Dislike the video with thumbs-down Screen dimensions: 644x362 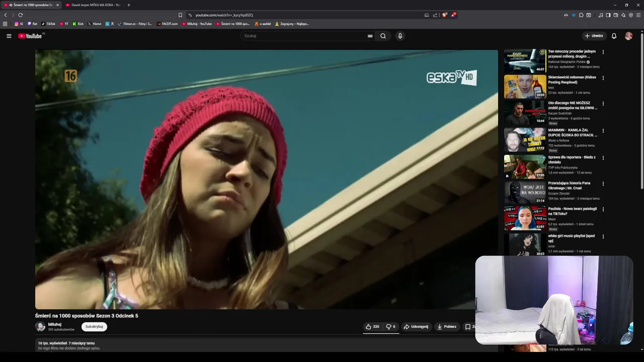(x=390, y=326)
